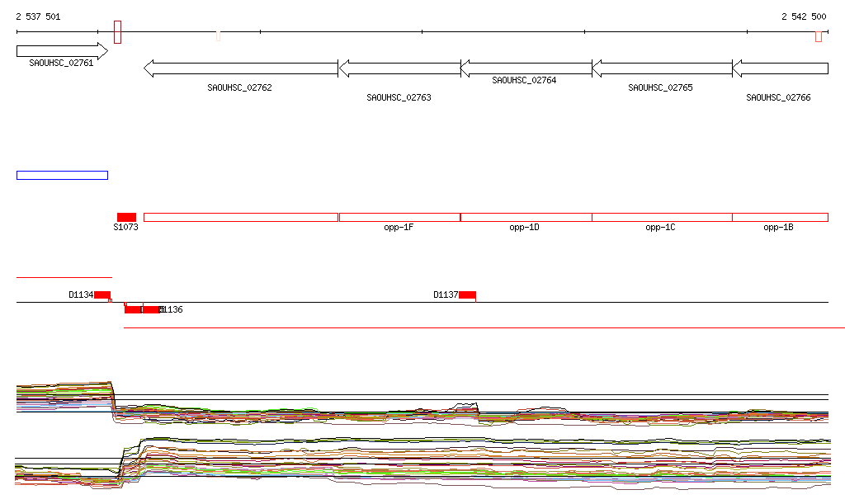Select the opp-1C red outlined region
The height and width of the screenshot is (504, 845).
(662, 217)
